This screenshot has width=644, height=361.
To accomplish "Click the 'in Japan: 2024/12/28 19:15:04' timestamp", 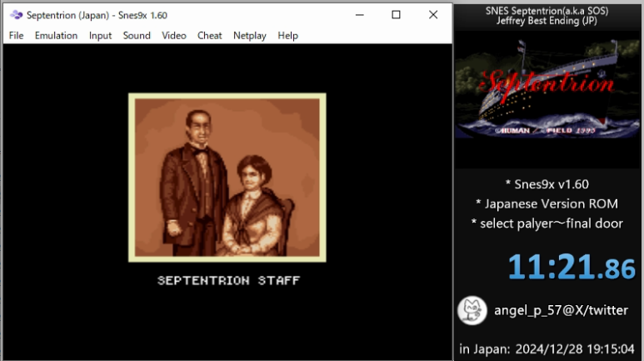I will [547, 349].
